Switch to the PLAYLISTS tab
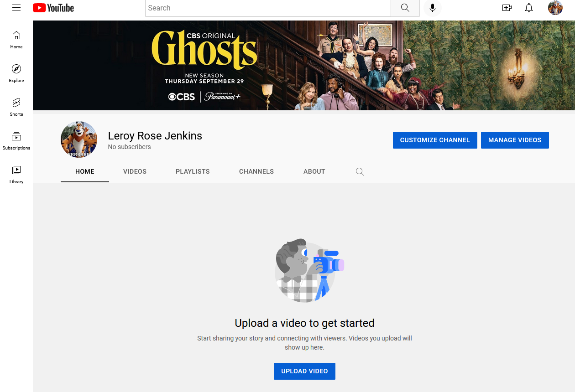Image resolution: width=575 pixels, height=392 pixels. click(x=193, y=171)
